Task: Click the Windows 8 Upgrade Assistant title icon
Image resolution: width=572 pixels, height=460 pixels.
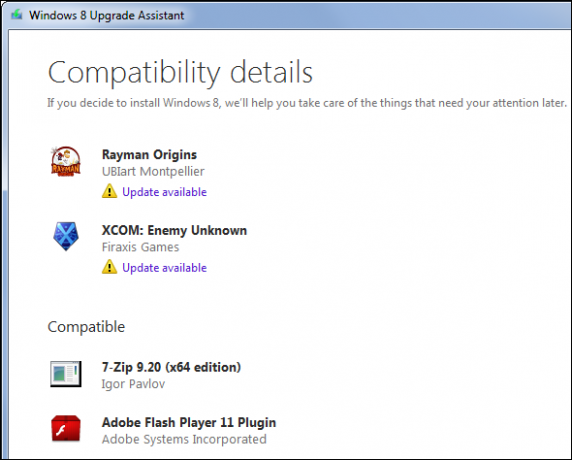Action: click(16, 15)
